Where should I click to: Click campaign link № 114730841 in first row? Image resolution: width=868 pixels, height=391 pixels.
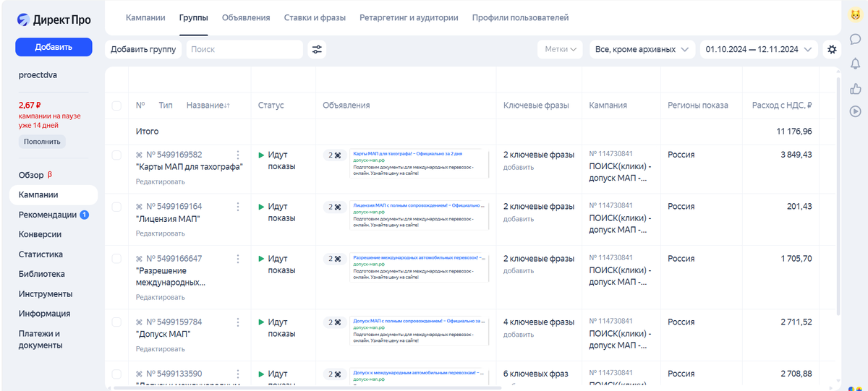[611, 154]
